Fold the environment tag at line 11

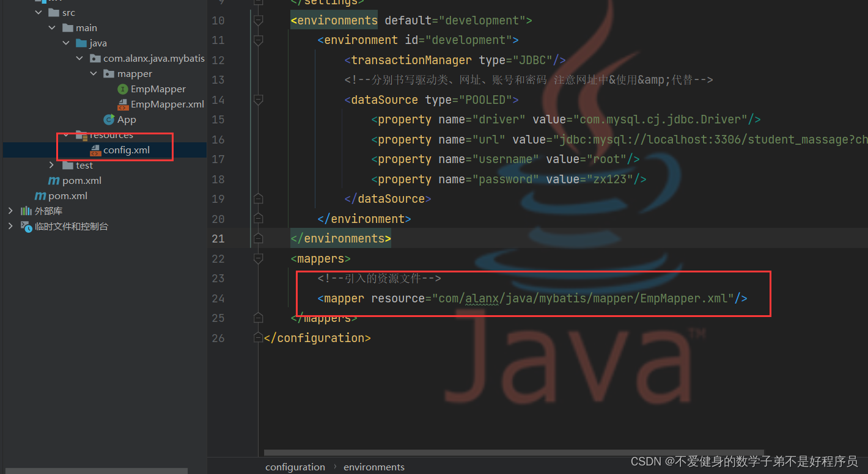[258, 40]
